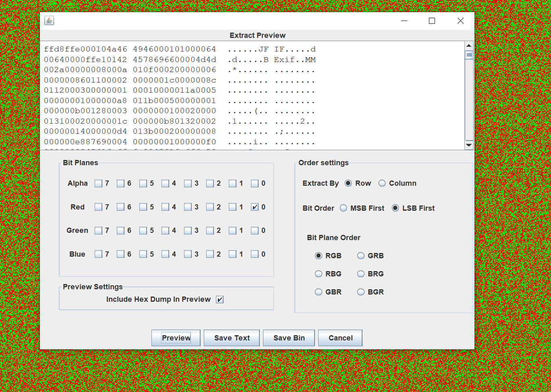Click the preview scrollbar down arrow

(469, 145)
